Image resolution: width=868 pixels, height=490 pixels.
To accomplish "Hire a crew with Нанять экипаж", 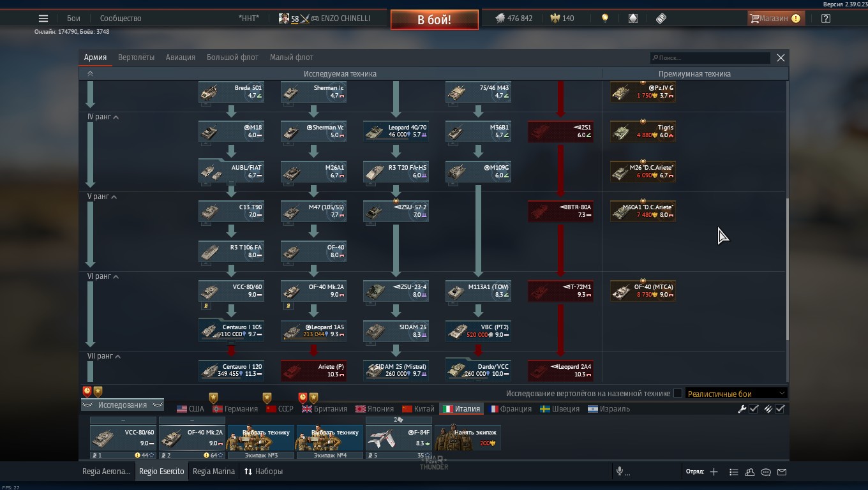I will click(x=467, y=438).
